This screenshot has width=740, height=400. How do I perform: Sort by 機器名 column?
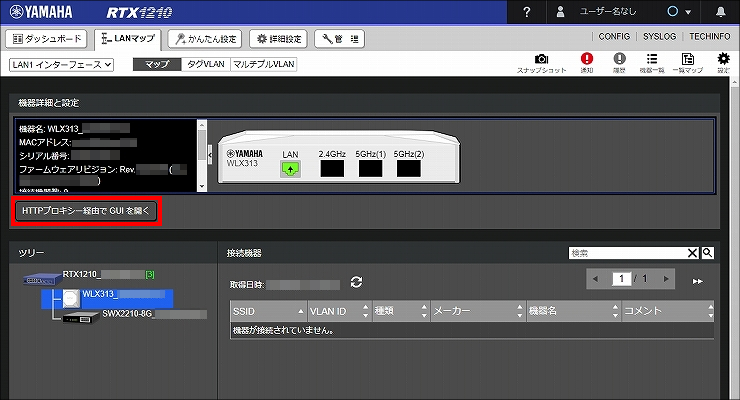coord(573,311)
